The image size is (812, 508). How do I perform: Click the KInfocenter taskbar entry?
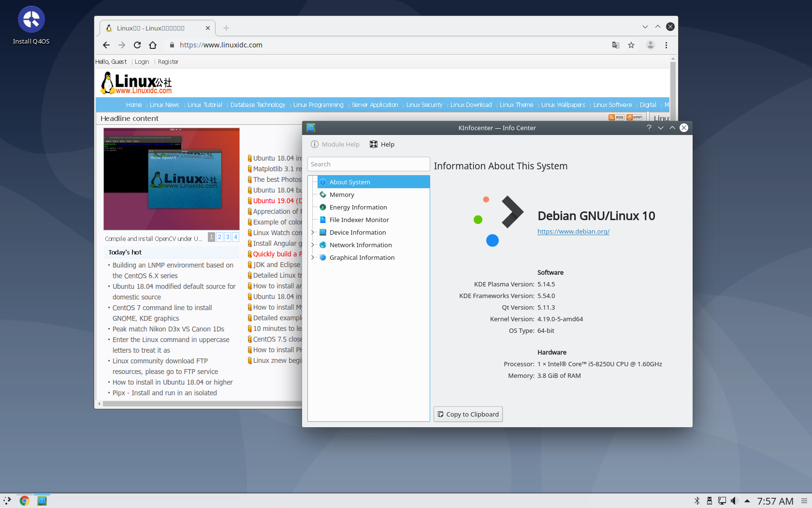point(42,501)
